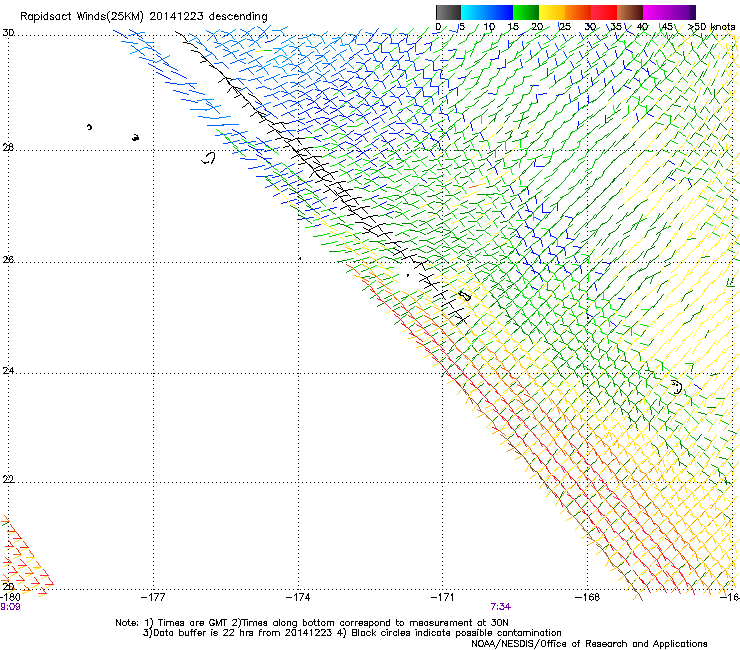Pick the red 30-35 knots color segment

pyautogui.click(x=604, y=12)
